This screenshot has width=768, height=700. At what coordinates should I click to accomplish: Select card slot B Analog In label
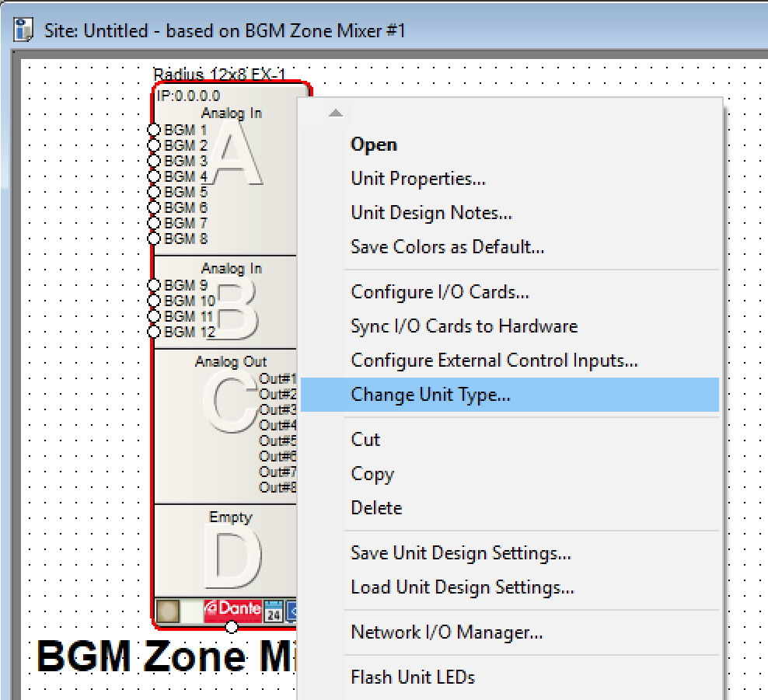[232, 268]
